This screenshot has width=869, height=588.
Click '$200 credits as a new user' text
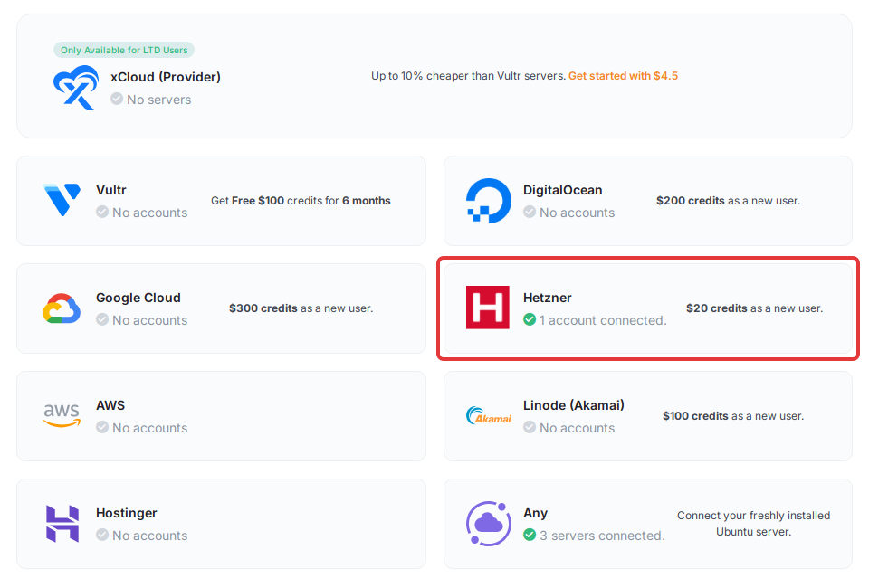click(728, 201)
